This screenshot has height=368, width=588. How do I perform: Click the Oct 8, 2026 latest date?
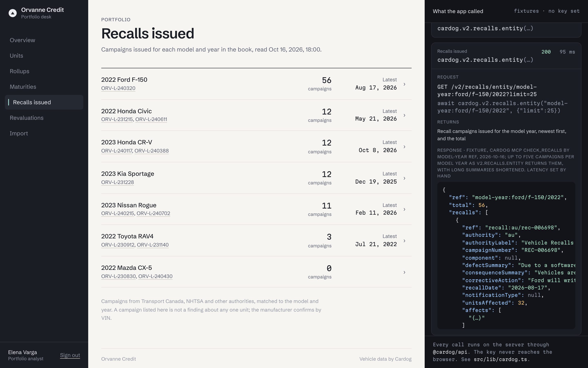click(378, 150)
